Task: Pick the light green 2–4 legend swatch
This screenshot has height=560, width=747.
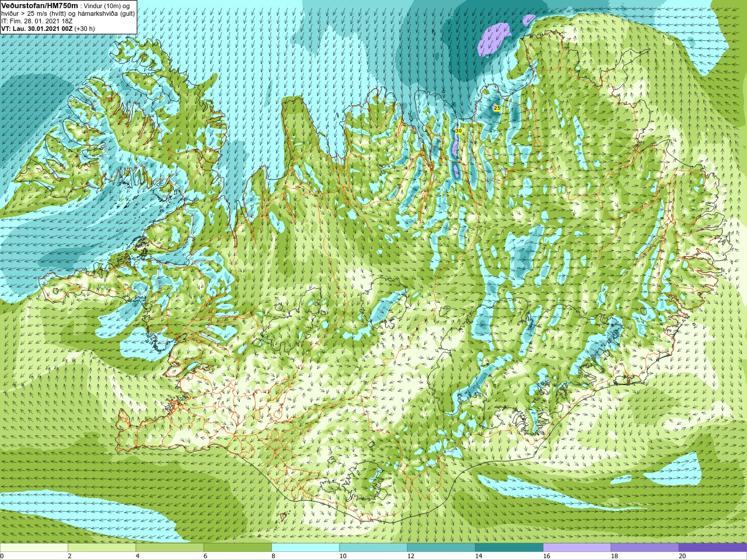Action: 102,548
